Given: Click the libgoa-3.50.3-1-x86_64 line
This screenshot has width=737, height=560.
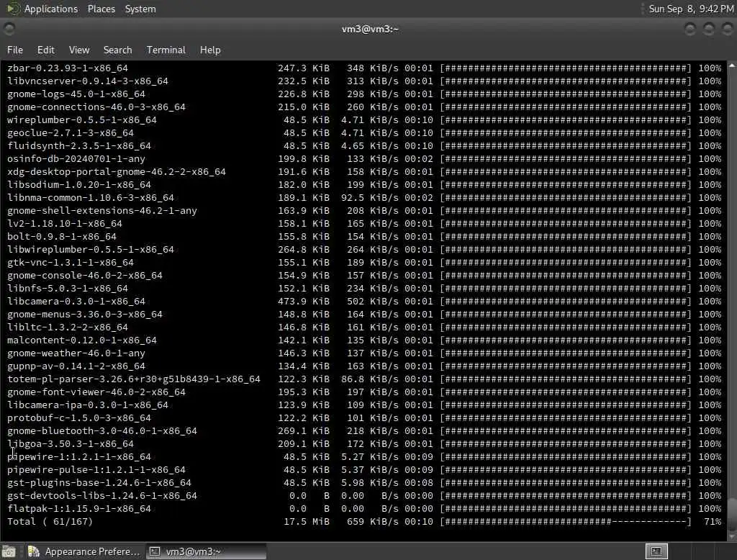Looking at the screenshot, I should tap(364, 444).
